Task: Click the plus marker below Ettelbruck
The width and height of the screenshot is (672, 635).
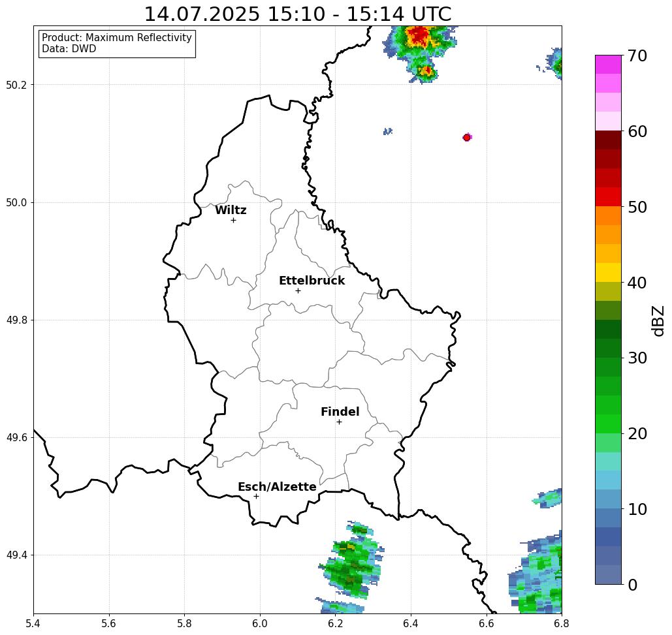Action: click(x=298, y=290)
